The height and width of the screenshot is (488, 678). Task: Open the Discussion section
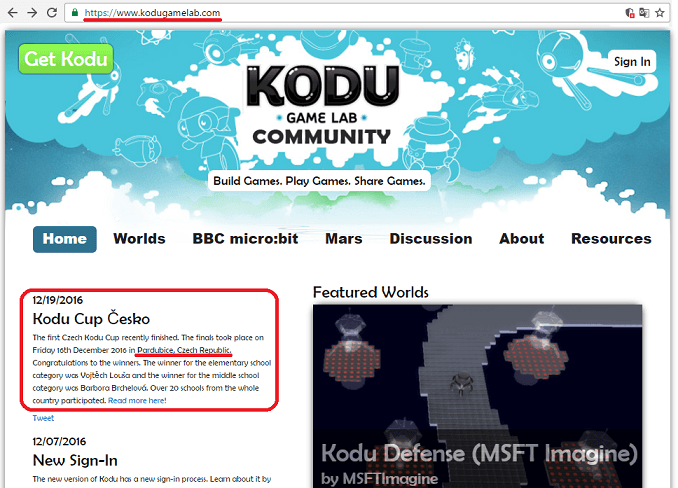[x=430, y=239]
